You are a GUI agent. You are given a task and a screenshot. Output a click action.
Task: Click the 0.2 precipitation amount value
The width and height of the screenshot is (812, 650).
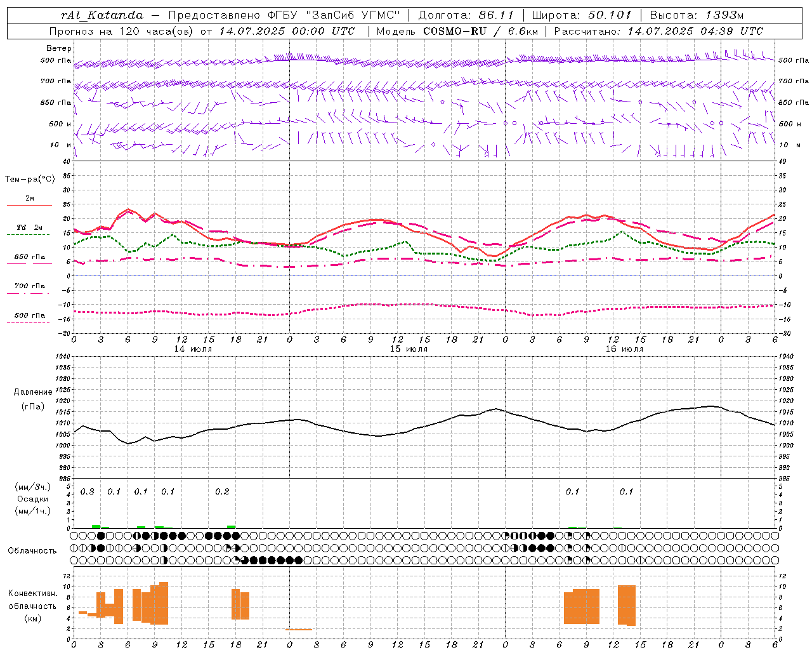coord(222,492)
